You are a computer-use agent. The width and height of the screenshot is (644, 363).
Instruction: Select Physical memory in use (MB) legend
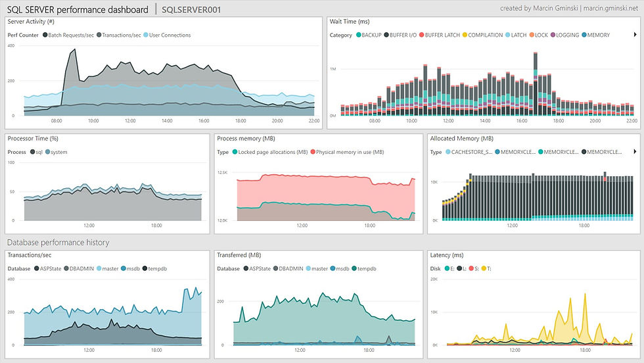(347, 152)
